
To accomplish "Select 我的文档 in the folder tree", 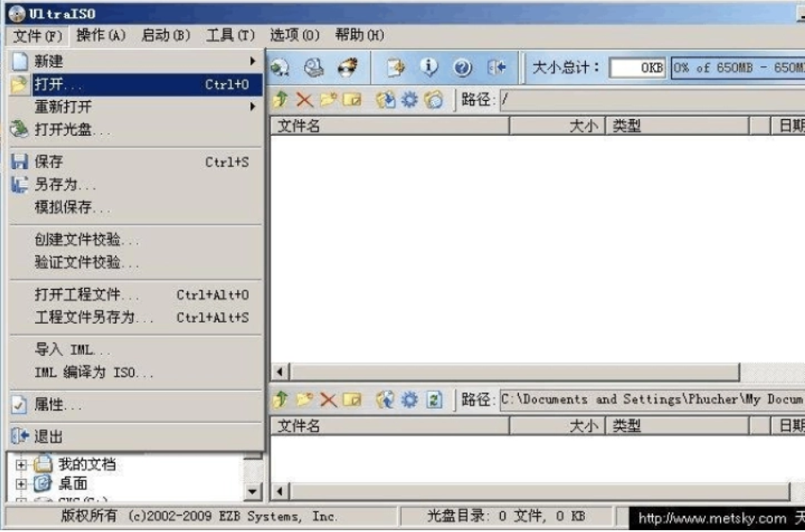I will [87, 464].
